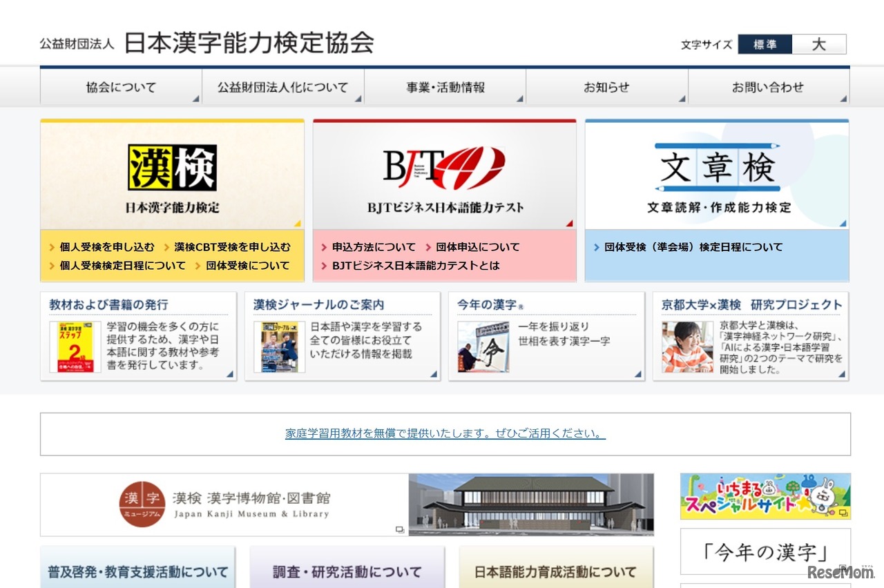Click the corner expander on the 漢検 card
Image resolution: width=884 pixels, height=588 pixels.
coord(298,224)
